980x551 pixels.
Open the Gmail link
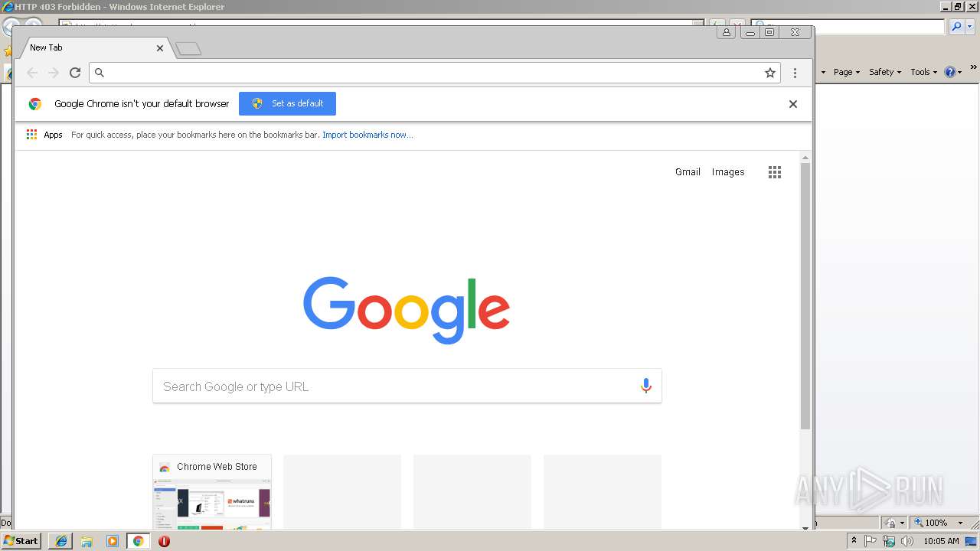688,172
